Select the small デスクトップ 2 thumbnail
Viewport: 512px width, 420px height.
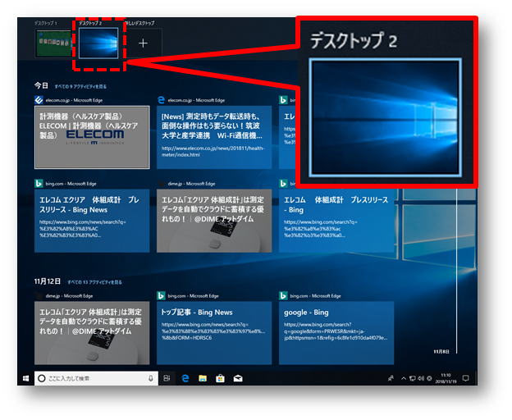point(98,43)
